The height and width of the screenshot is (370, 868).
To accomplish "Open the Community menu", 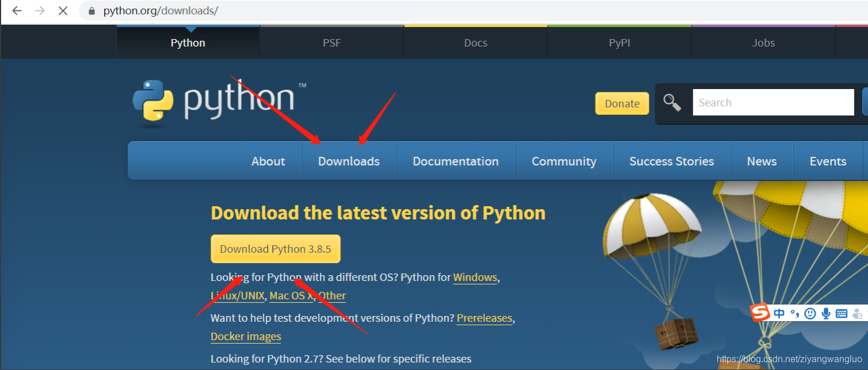I will [564, 161].
